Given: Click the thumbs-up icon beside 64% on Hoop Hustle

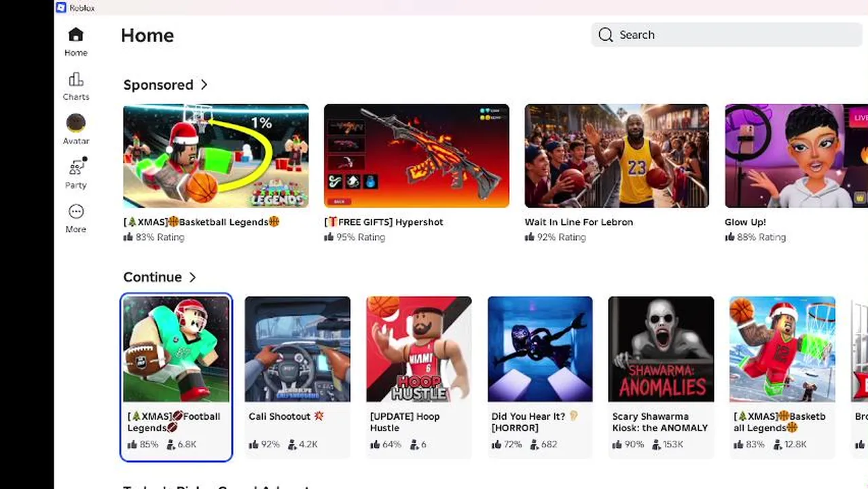Looking at the screenshot, I should tap(375, 444).
